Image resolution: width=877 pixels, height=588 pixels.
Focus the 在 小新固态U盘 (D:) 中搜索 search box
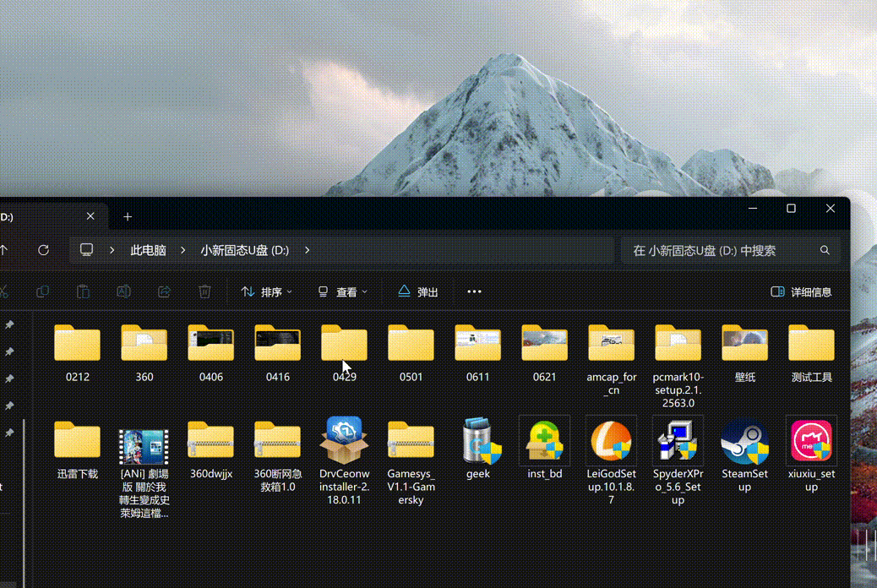point(731,251)
